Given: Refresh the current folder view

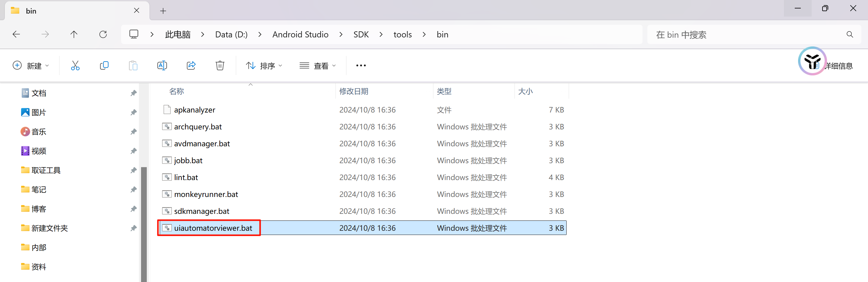Looking at the screenshot, I should [x=103, y=34].
